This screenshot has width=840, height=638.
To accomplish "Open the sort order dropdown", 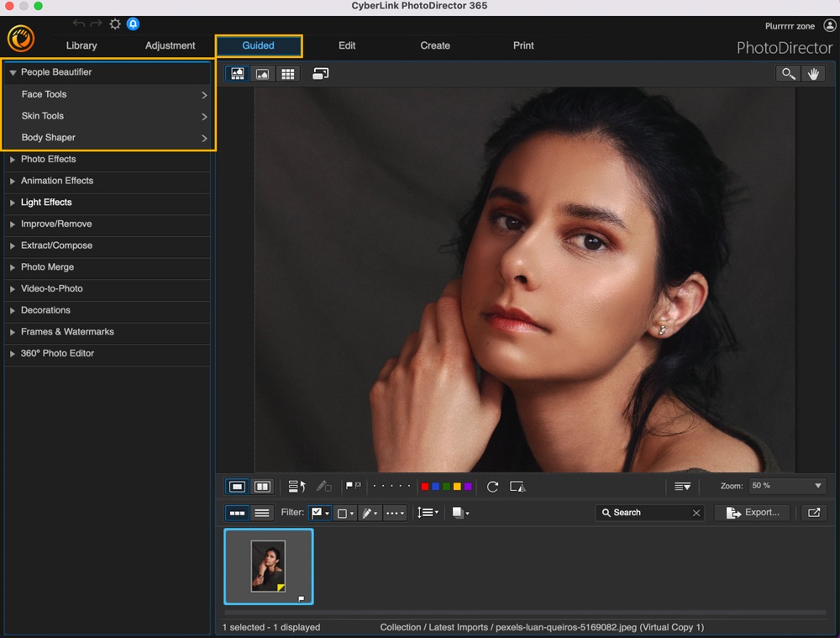I will pos(428,513).
